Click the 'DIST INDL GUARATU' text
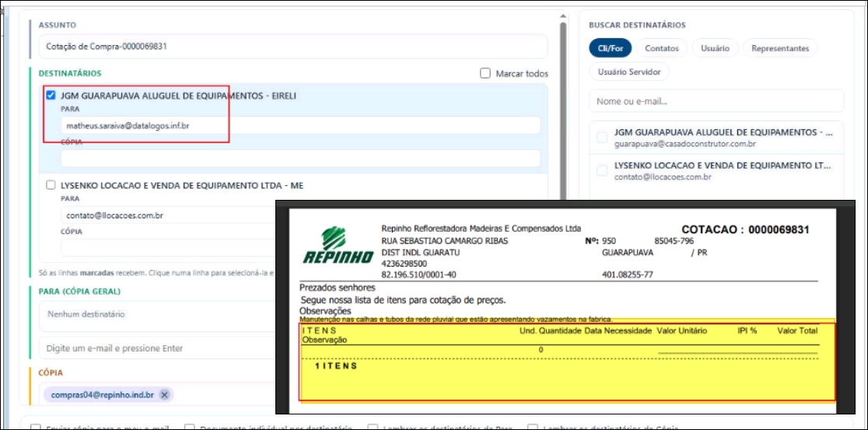Image resolution: width=868 pixels, height=430 pixels. click(x=420, y=253)
